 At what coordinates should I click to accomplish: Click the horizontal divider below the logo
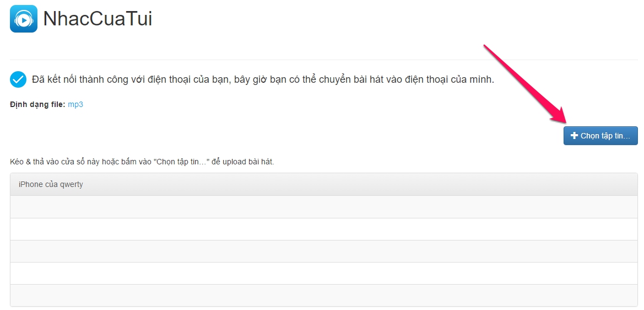(323, 60)
